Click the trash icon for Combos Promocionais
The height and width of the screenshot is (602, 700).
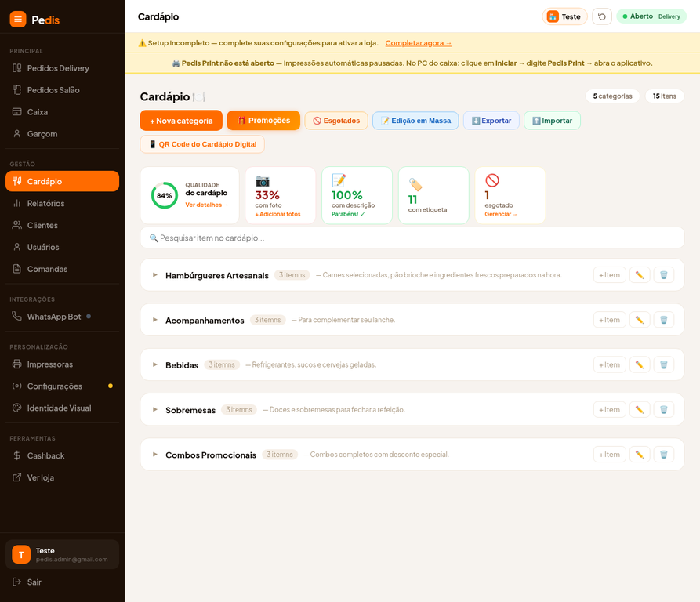click(663, 455)
